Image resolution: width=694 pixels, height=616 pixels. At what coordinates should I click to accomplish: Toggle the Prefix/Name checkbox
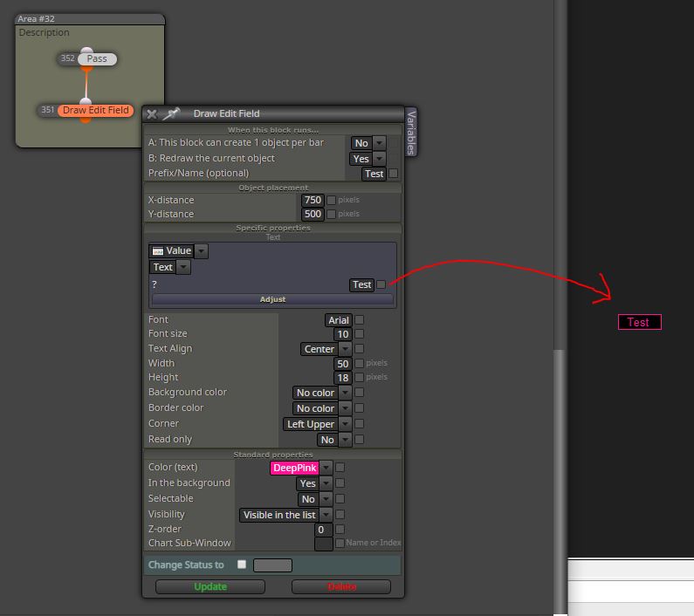tap(393, 174)
